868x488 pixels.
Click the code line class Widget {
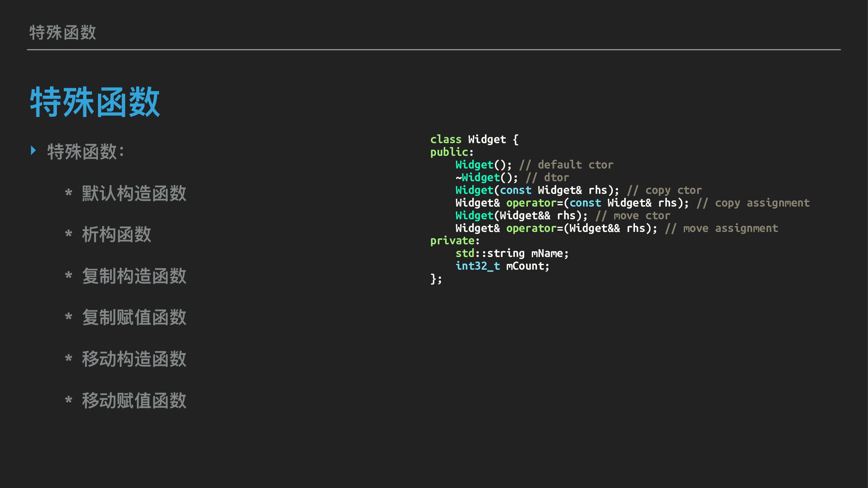(x=475, y=139)
